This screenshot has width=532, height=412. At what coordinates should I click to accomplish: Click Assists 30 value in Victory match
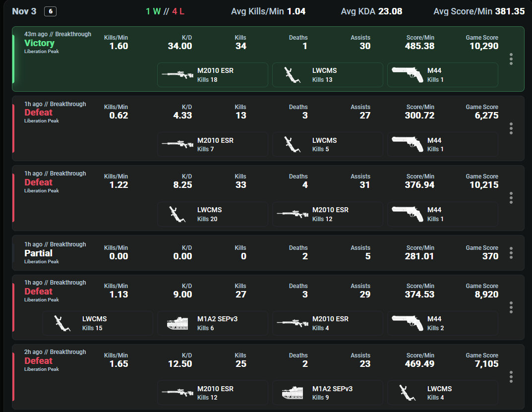click(365, 46)
